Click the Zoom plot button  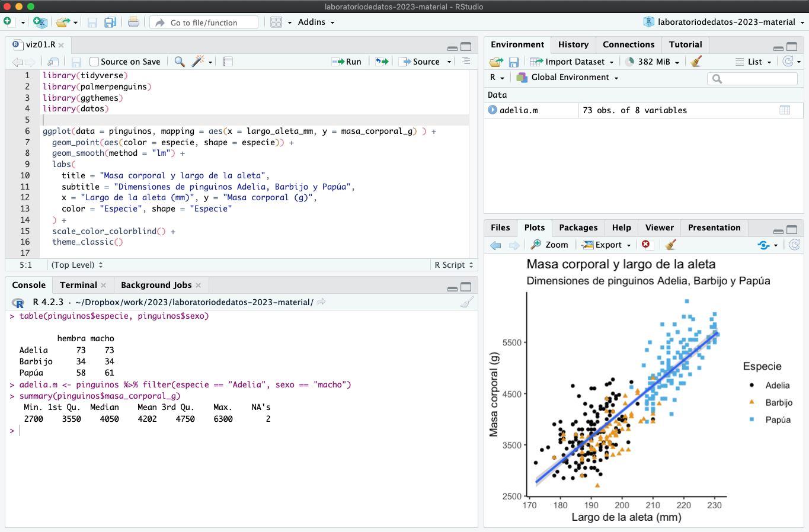pyautogui.click(x=549, y=245)
